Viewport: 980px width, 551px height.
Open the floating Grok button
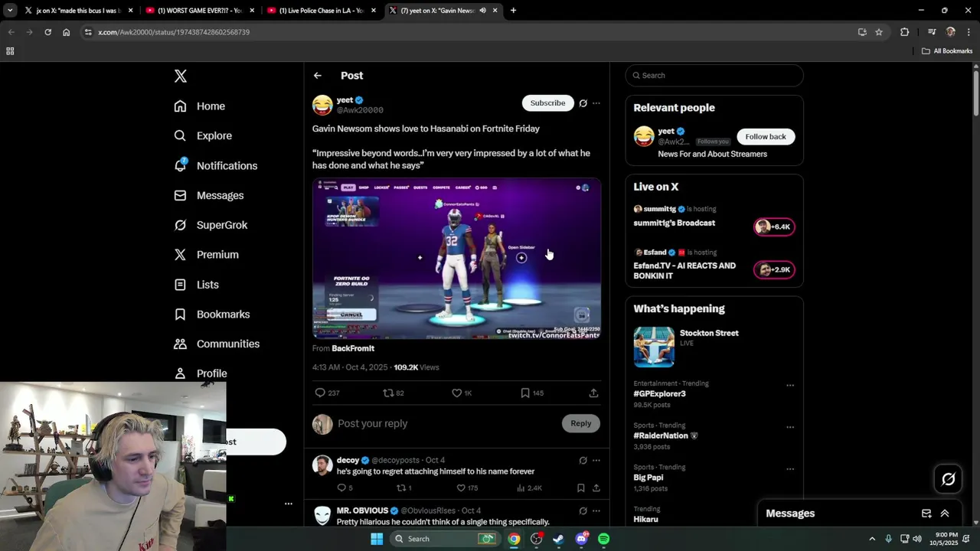coord(948,479)
